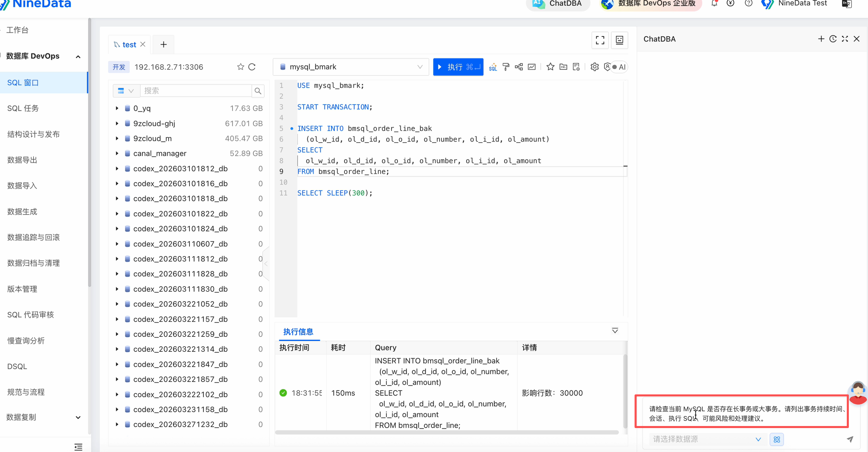Send the ChatDBA message

pyautogui.click(x=850, y=439)
